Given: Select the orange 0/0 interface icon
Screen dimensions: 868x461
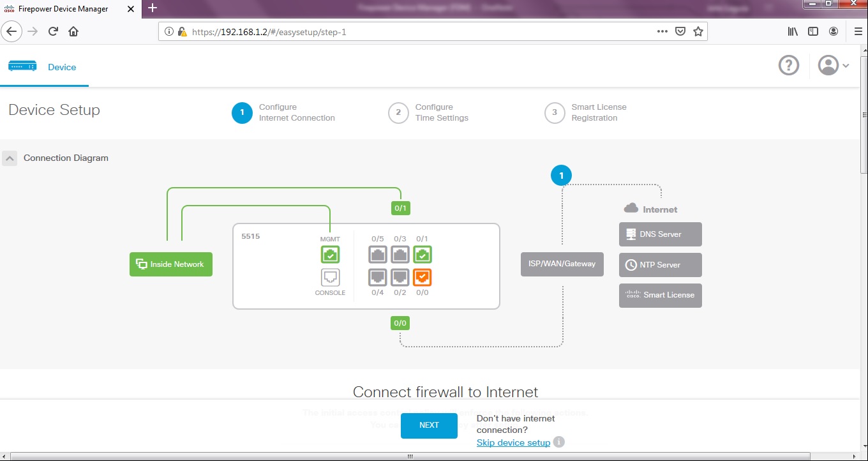Looking at the screenshot, I should click(423, 276).
